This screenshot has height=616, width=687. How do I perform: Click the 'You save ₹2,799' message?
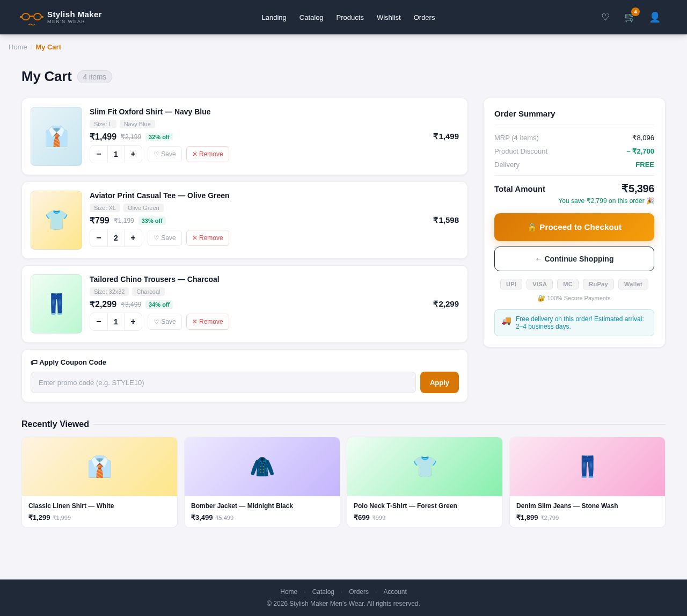pyautogui.click(x=606, y=201)
